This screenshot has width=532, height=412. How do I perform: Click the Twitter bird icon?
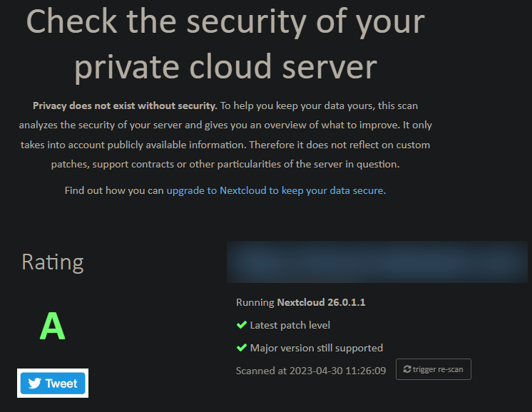(34, 383)
